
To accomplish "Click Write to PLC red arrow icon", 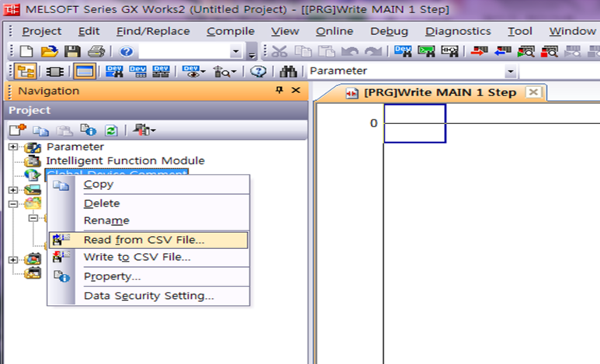I will pyautogui.click(x=479, y=51).
